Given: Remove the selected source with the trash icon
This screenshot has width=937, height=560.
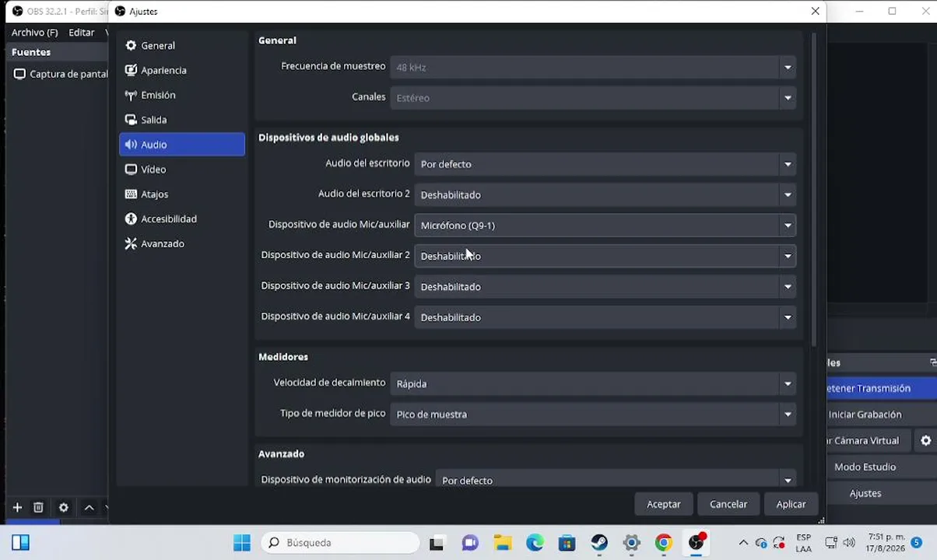Looking at the screenshot, I should 38,508.
